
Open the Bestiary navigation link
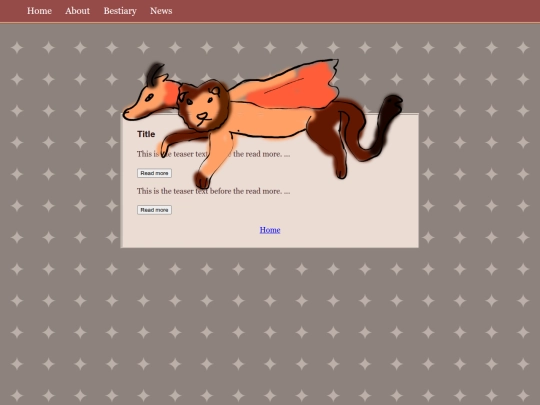[x=120, y=11]
